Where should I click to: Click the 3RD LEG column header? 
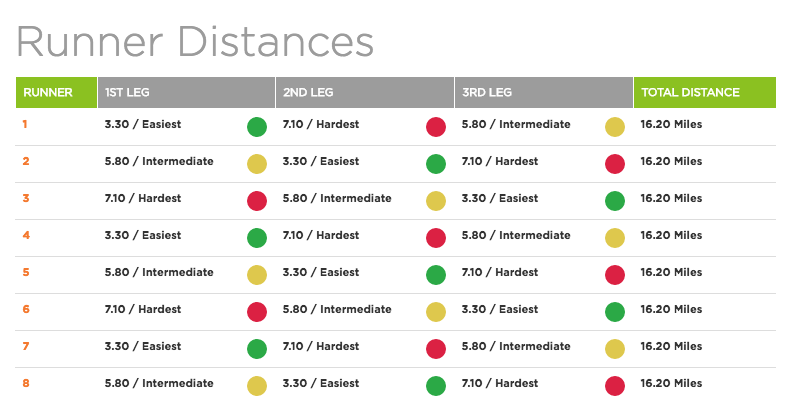tap(487, 92)
